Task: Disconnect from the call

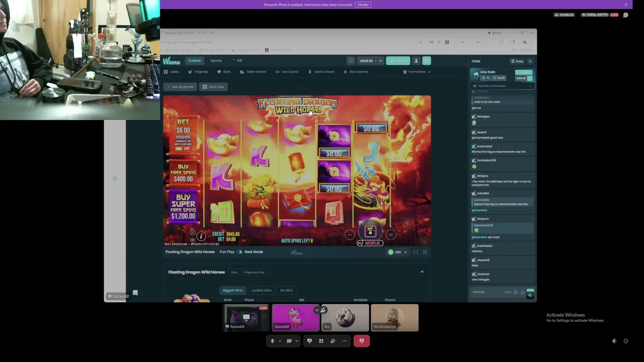Action: pos(362,341)
